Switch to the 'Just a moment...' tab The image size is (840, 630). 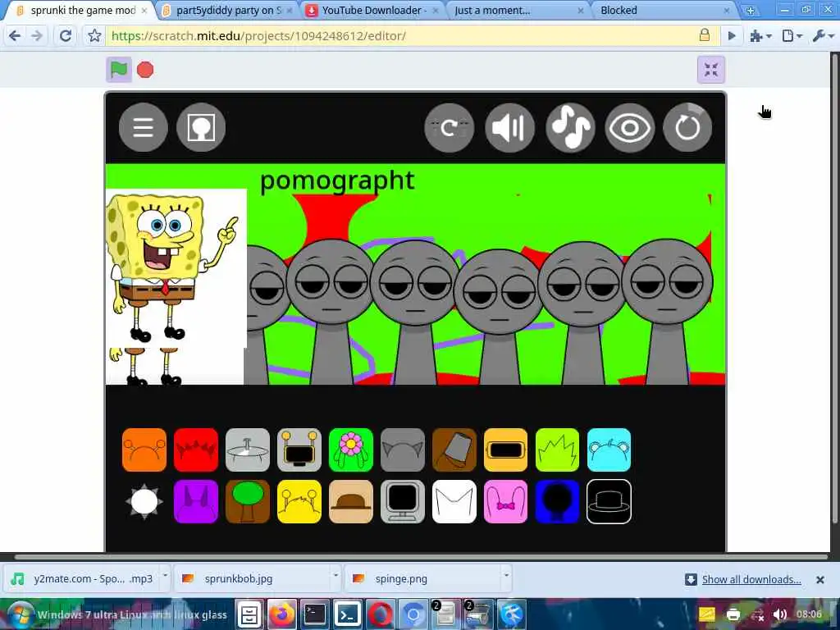(x=518, y=10)
